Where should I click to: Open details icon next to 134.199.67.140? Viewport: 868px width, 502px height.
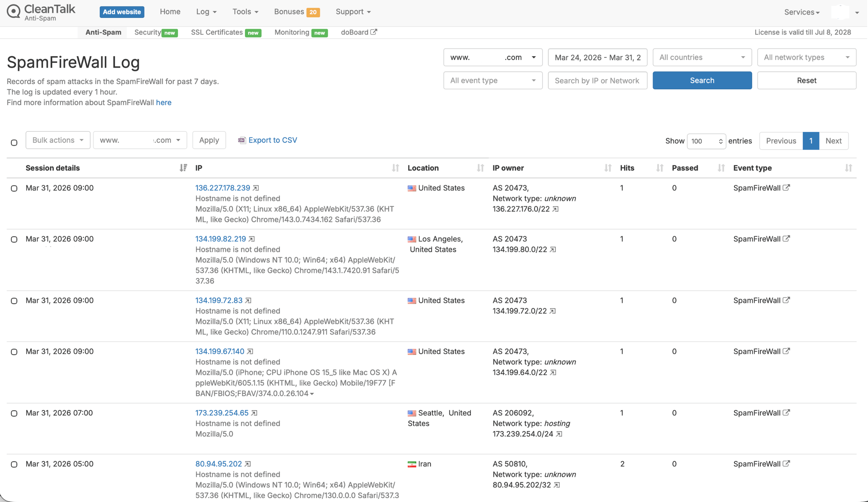(x=250, y=351)
